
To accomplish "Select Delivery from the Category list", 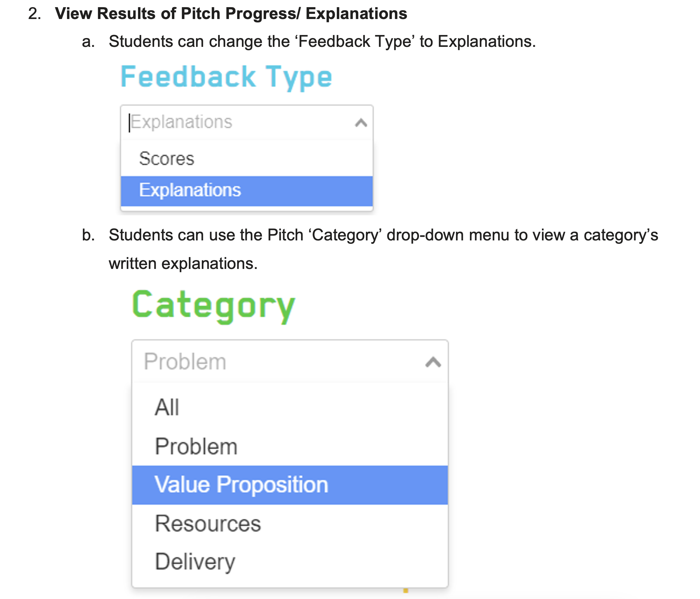I will click(x=195, y=562).
